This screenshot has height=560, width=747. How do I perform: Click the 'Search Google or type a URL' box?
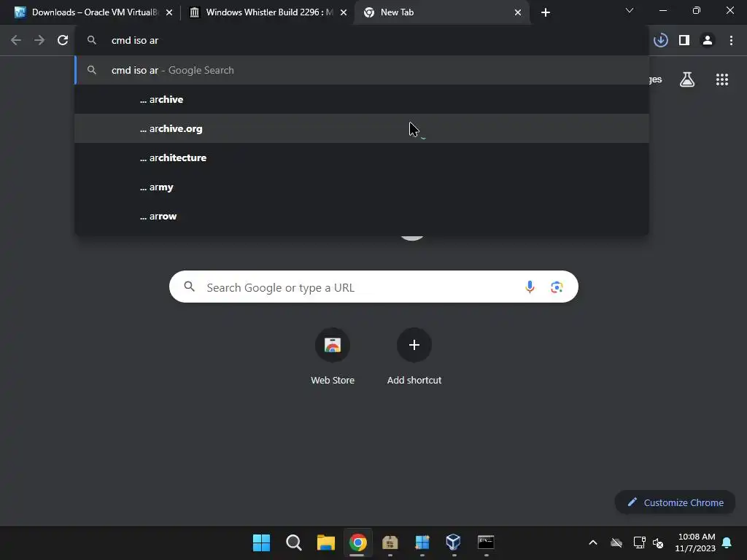373,287
